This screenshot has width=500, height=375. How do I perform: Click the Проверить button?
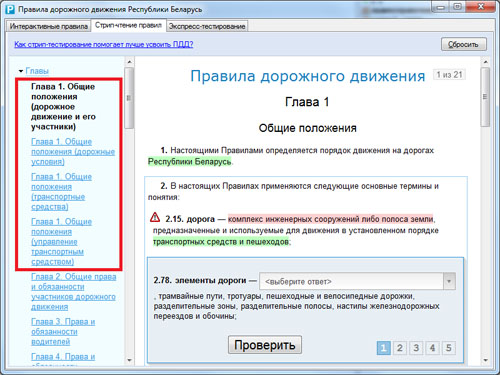pos(265,345)
